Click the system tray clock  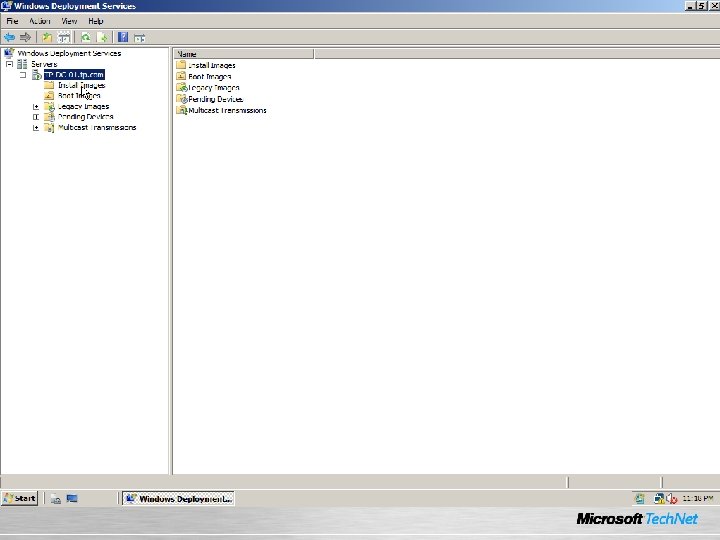tap(698, 498)
